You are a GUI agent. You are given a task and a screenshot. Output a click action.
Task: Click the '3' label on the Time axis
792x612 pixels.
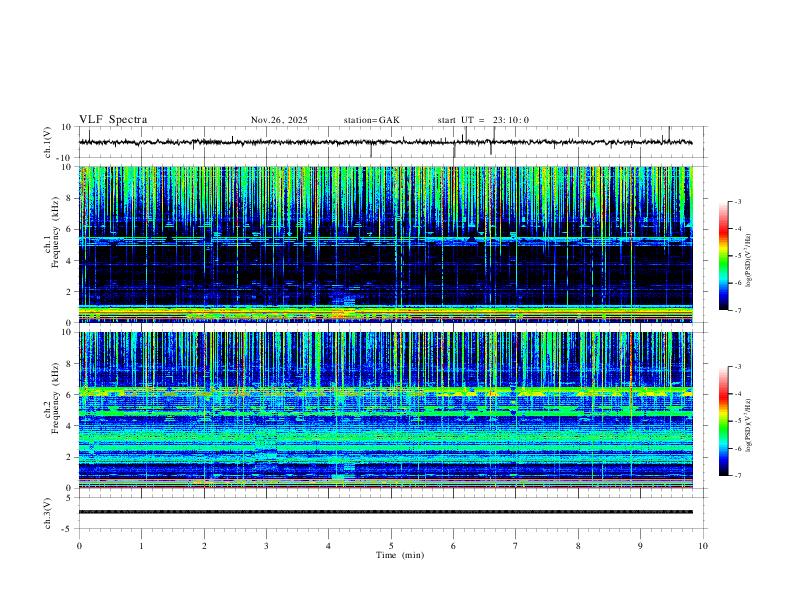click(266, 546)
